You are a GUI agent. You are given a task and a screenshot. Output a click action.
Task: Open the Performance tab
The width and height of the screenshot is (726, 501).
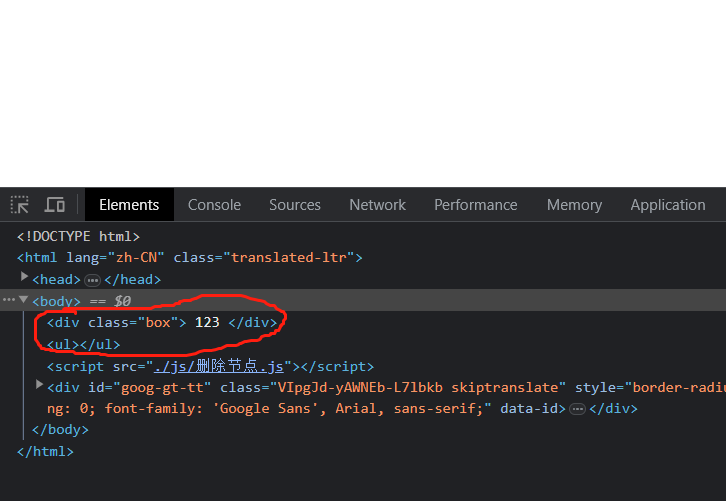(476, 205)
